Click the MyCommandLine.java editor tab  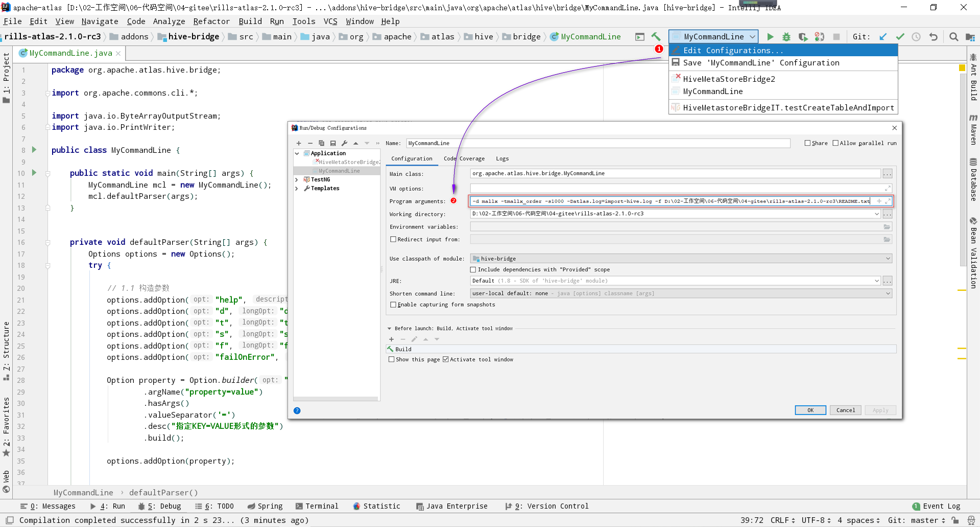click(70, 53)
